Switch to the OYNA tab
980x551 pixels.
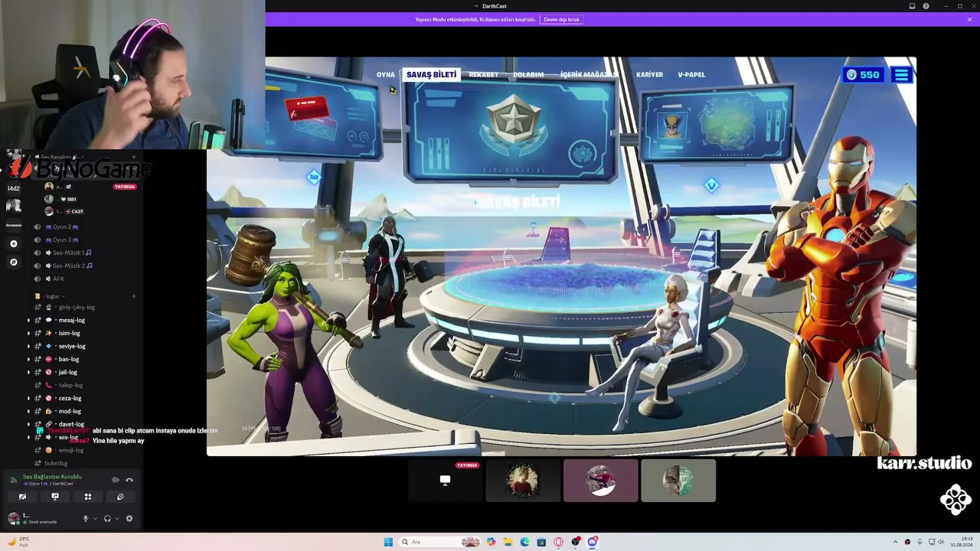(386, 74)
